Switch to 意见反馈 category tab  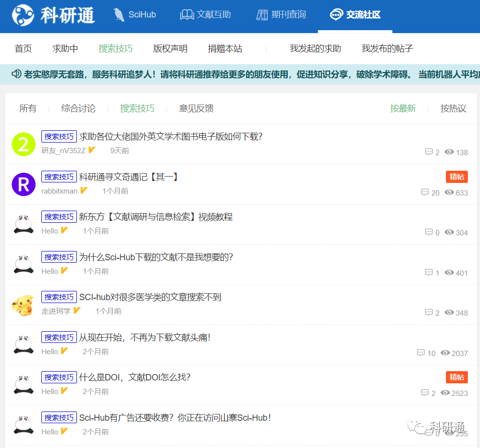pyautogui.click(x=196, y=108)
